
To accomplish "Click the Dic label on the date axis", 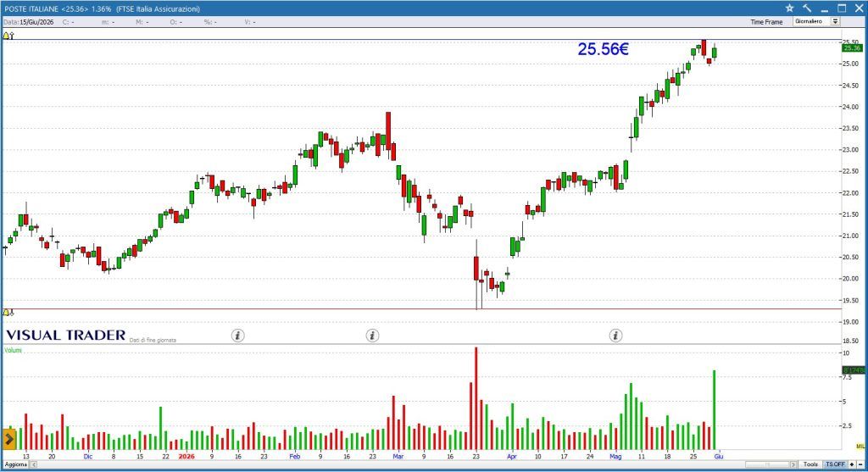I will pos(88,457).
